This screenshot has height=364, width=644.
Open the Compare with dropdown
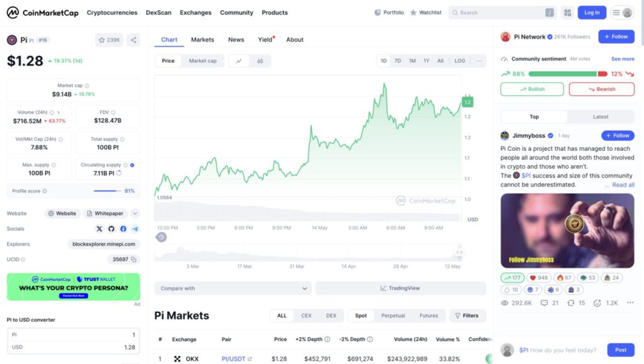coord(233,289)
